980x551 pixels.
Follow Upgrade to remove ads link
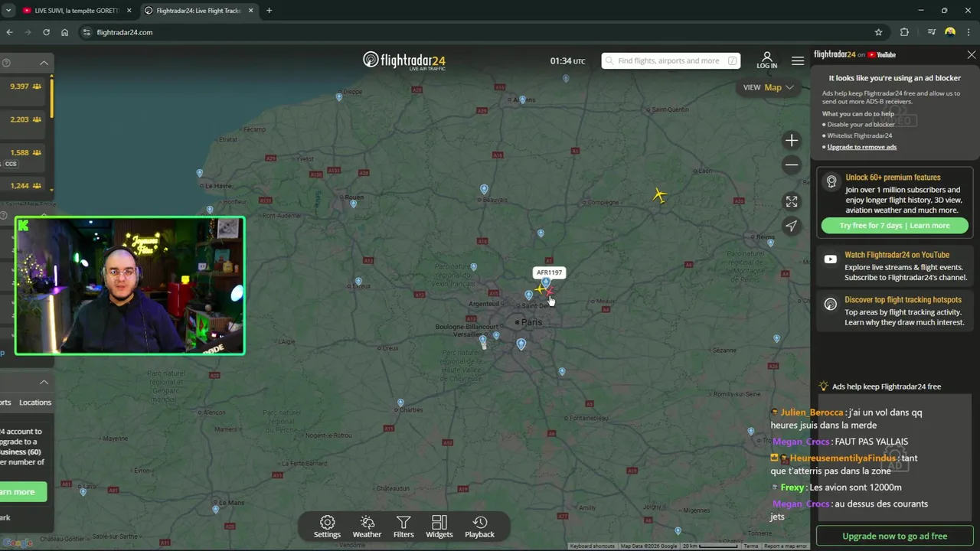(x=861, y=147)
